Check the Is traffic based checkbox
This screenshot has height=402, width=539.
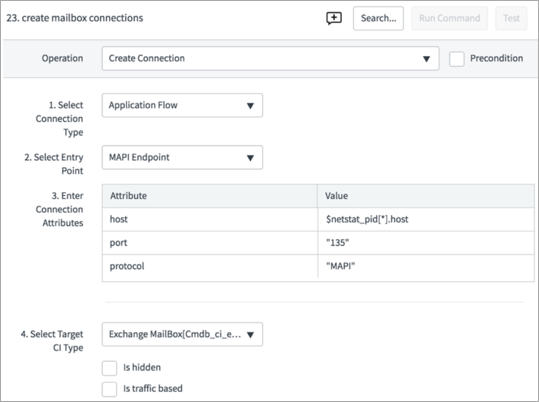point(109,389)
